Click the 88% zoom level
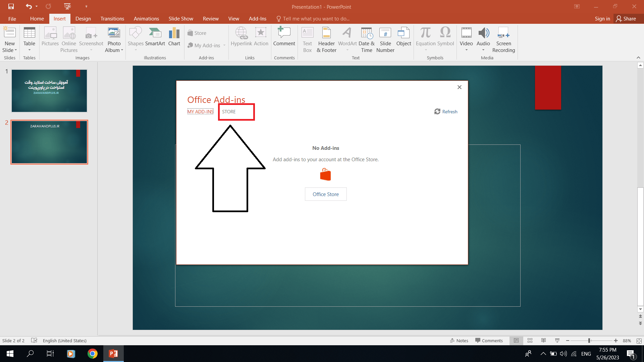644x362 pixels. coord(627,341)
